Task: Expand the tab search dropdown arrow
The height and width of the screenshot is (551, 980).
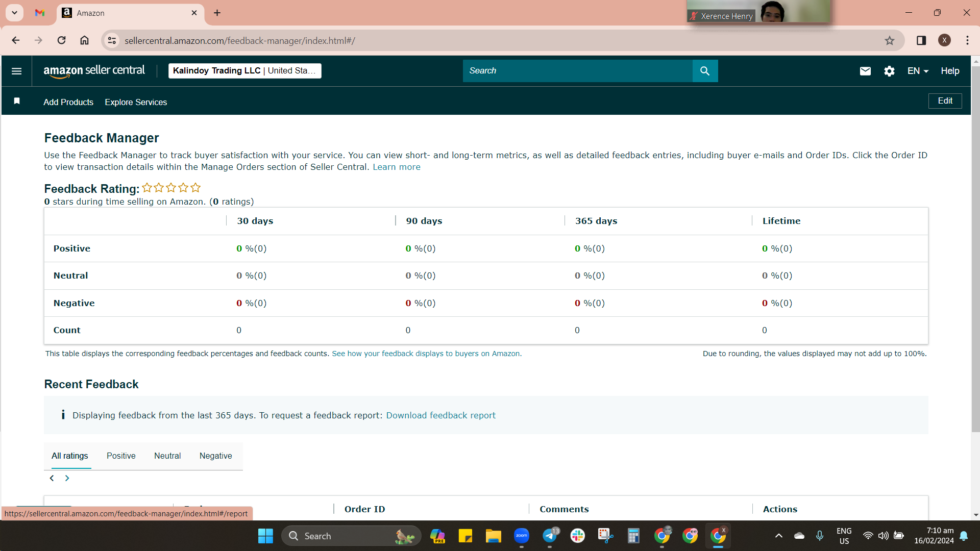Action: point(15,13)
